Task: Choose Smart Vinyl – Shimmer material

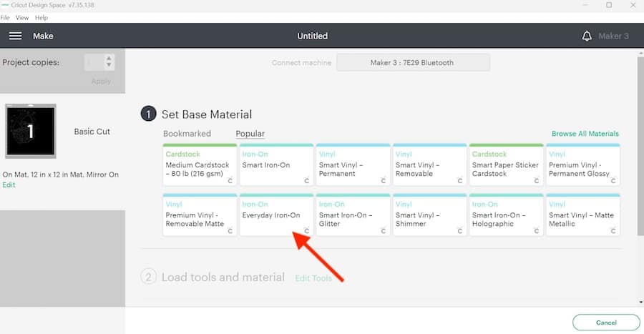Action: click(429, 215)
